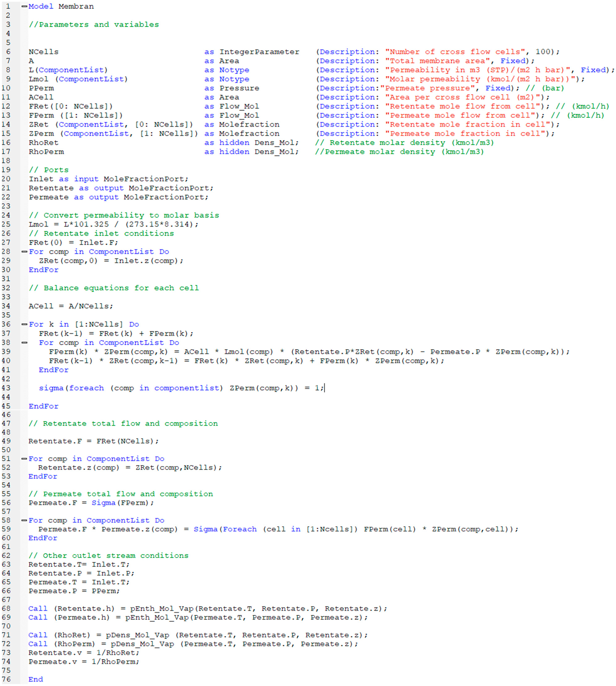Click the Retentate.F = FRet(NCells) line
The height and width of the screenshot is (686, 616).
93,441
